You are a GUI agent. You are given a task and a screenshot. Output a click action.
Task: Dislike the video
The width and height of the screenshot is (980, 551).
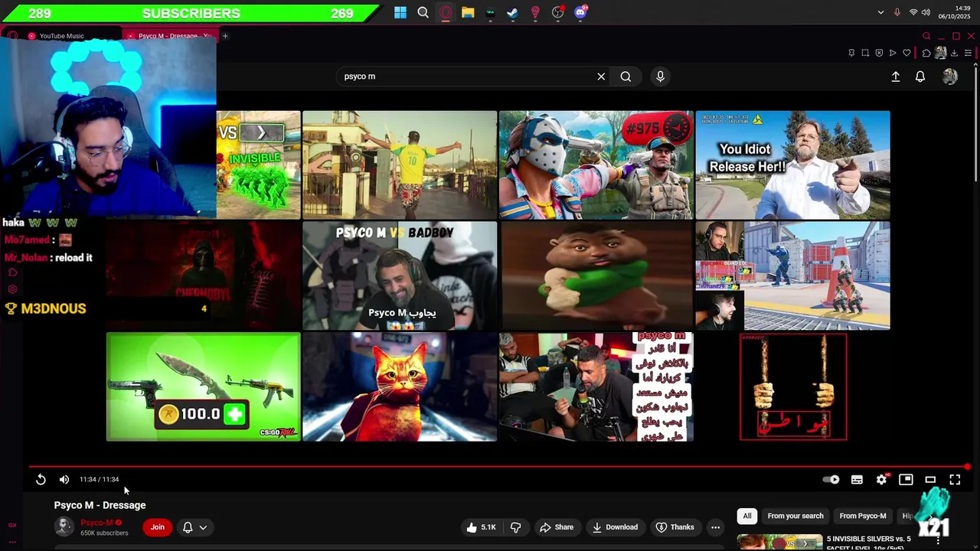tap(516, 527)
